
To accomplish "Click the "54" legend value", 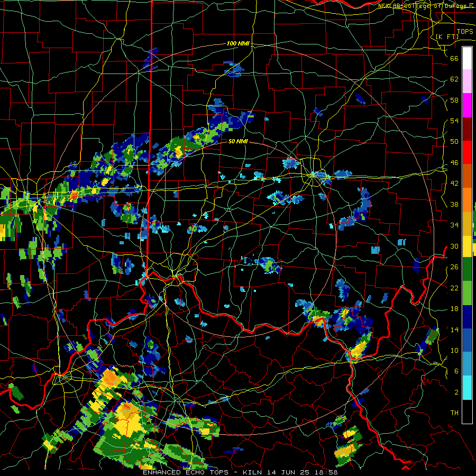I will coord(454,121).
